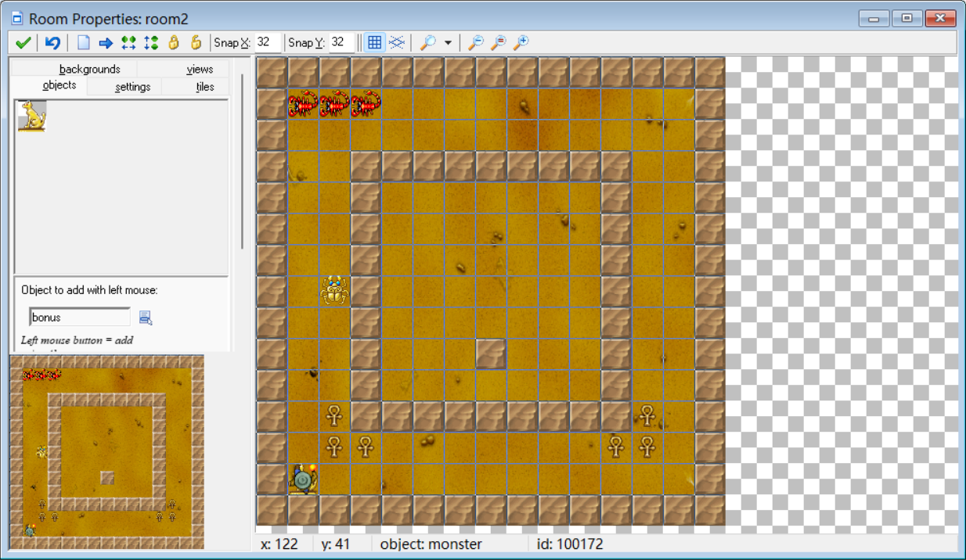The height and width of the screenshot is (560, 966).
Task: Lock all instances with closed padlock
Action: 174,43
